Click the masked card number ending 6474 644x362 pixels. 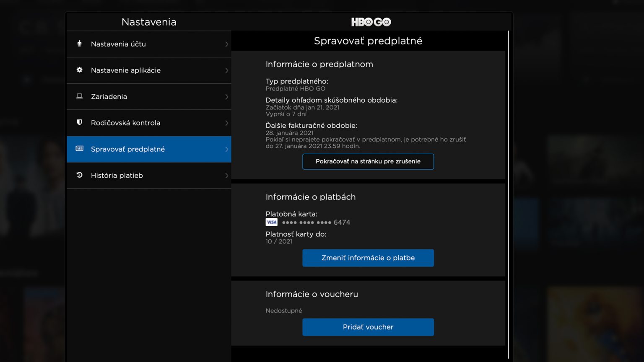click(x=316, y=222)
